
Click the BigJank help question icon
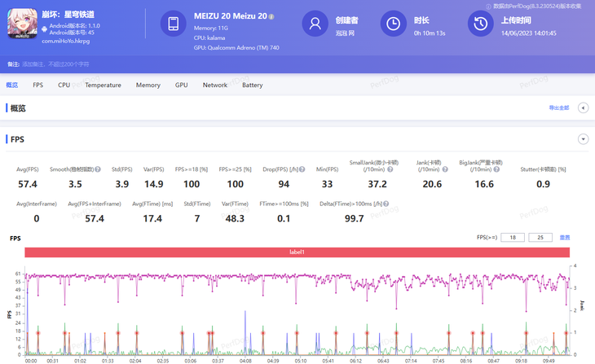(x=496, y=169)
